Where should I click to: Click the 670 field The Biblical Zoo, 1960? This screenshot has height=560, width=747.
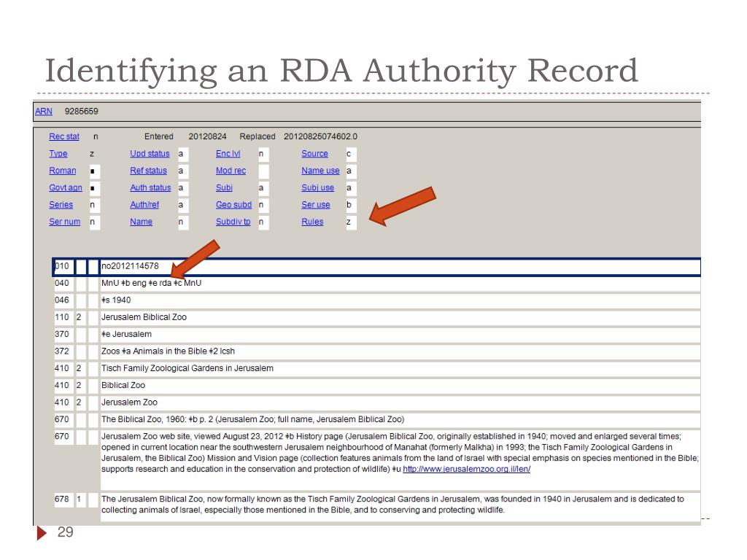400,419
